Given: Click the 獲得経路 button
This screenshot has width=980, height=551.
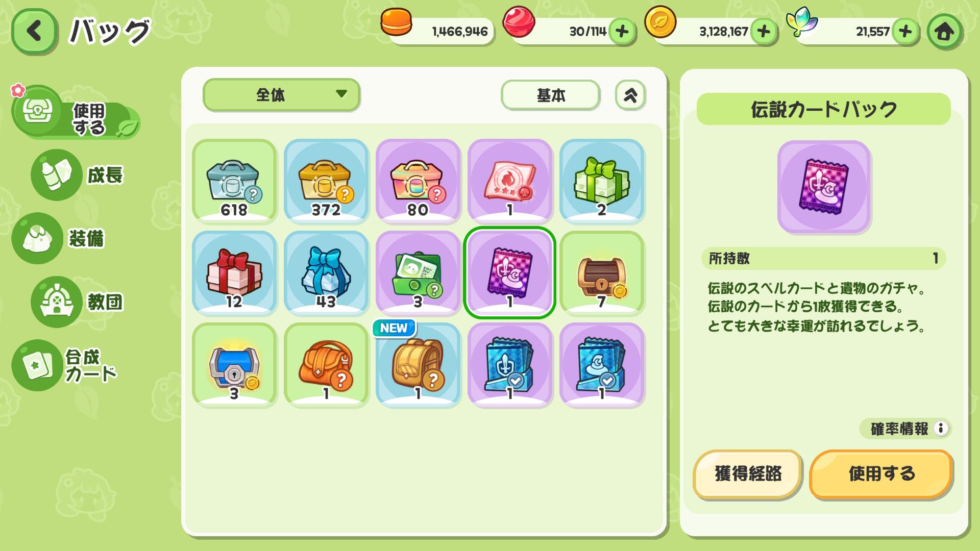Looking at the screenshot, I should 748,473.
